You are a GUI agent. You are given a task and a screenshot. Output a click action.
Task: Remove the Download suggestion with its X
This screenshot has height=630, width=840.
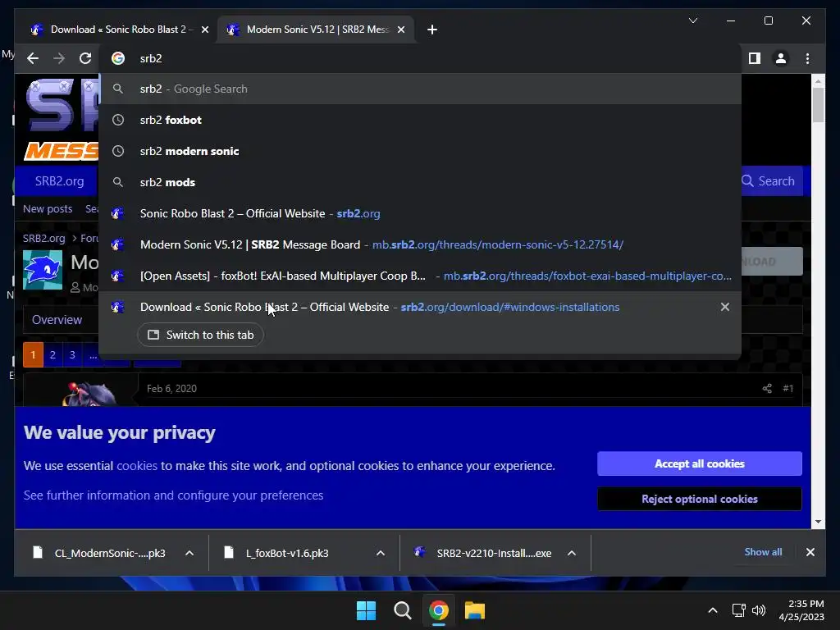click(x=725, y=307)
